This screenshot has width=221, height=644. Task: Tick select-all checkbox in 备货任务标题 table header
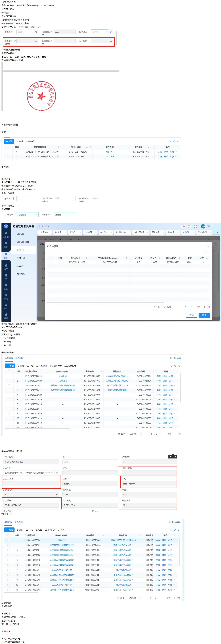pyautogui.click(x=8, y=147)
